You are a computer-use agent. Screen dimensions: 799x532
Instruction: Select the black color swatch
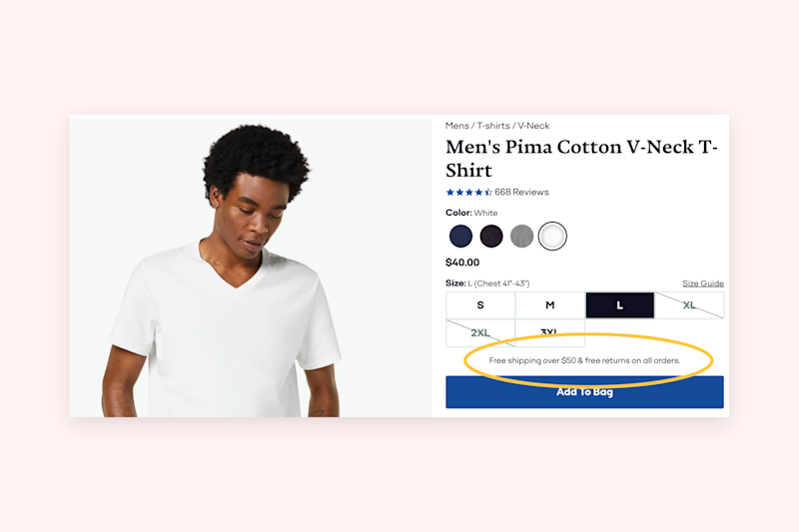[491, 237]
